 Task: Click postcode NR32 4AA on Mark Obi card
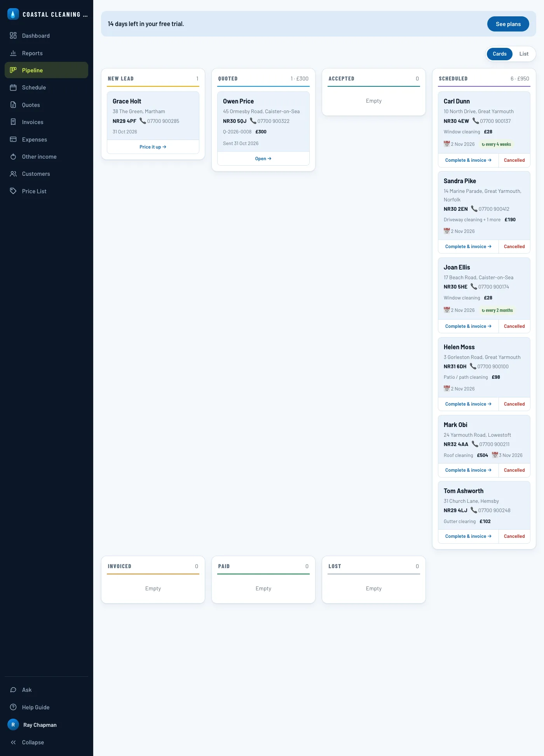coord(456,444)
